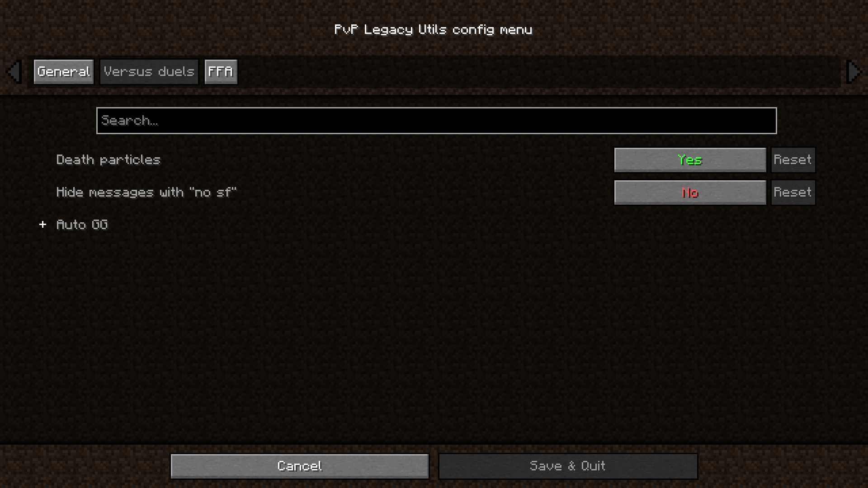Toggle Death particles from Yes to No
Screen dimensions: 868x488
point(690,159)
